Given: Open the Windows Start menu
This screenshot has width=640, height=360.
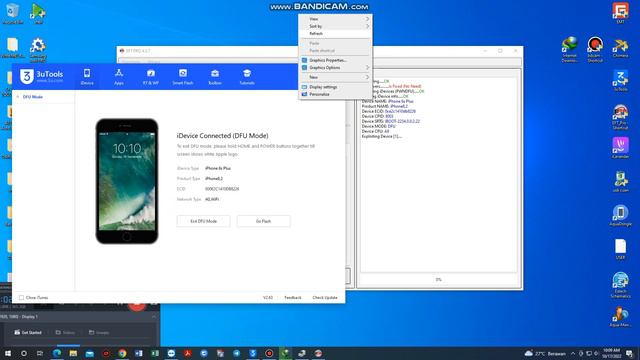Looking at the screenshot, I should pyautogui.click(x=8, y=353).
